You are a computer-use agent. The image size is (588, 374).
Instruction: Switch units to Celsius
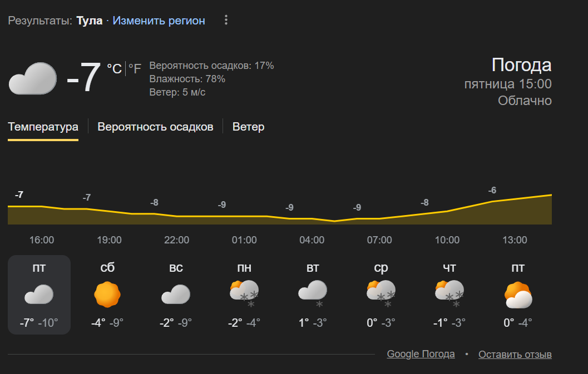tap(114, 68)
